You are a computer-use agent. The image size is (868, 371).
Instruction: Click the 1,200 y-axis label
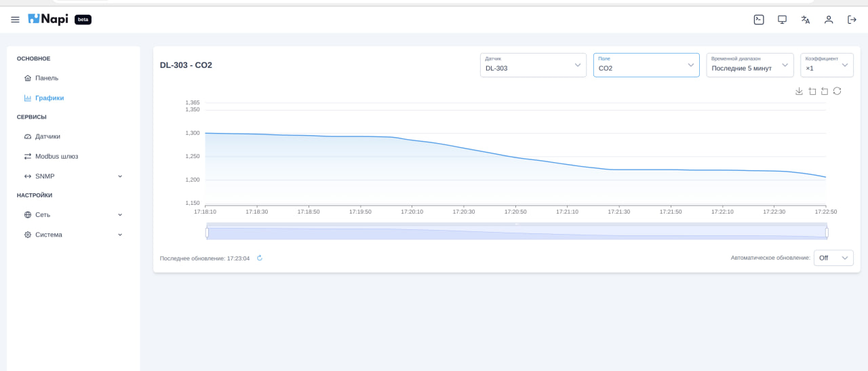pyautogui.click(x=193, y=180)
